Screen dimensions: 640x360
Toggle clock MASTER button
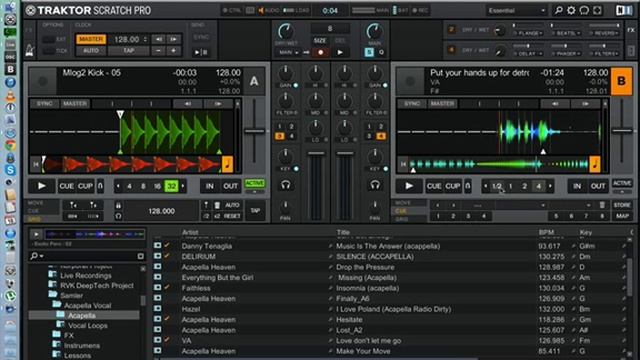point(91,39)
